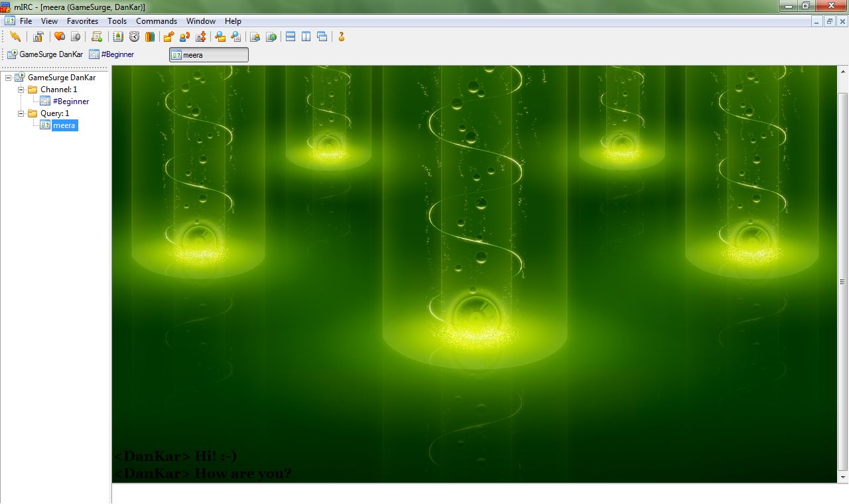Click the "How are you?" message line

202,473
